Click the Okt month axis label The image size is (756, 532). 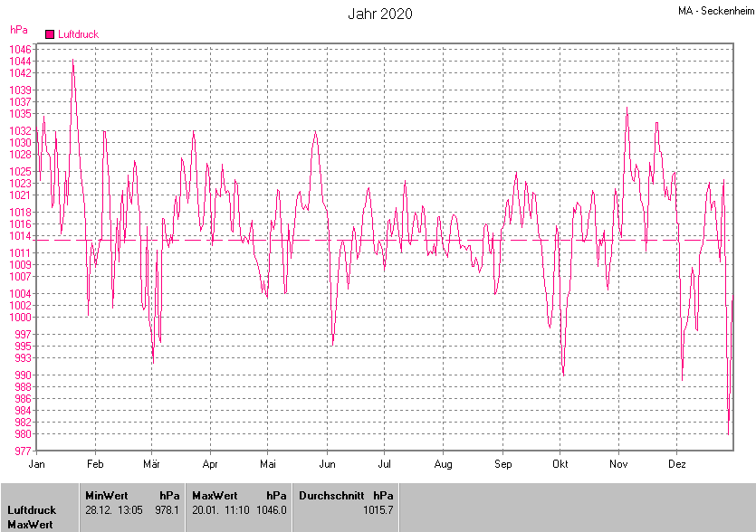tap(560, 464)
